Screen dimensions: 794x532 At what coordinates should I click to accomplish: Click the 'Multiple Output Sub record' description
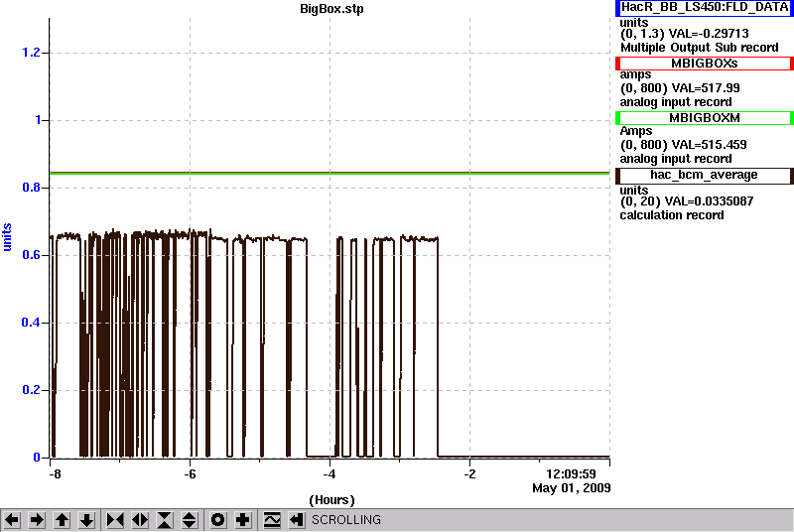[x=700, y=48]
